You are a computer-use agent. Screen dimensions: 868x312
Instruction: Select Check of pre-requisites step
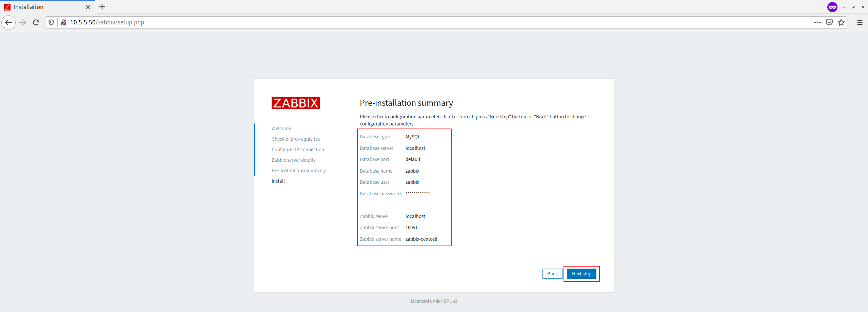pyautogui.click(x=296, y=139)
